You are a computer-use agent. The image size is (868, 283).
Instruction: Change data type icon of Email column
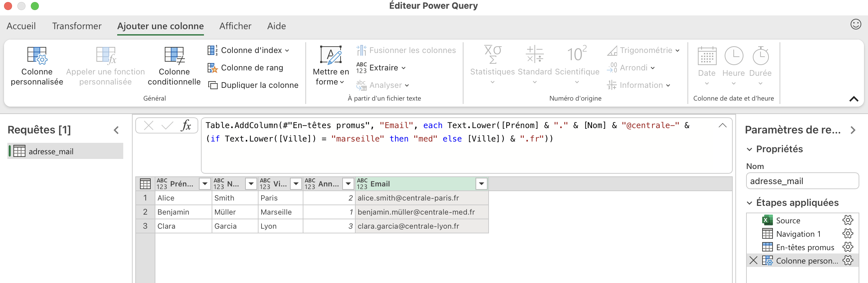pos(362,184)
